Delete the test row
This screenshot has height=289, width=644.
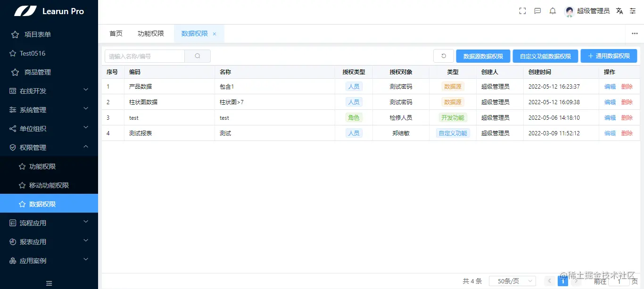coord(627,118)
